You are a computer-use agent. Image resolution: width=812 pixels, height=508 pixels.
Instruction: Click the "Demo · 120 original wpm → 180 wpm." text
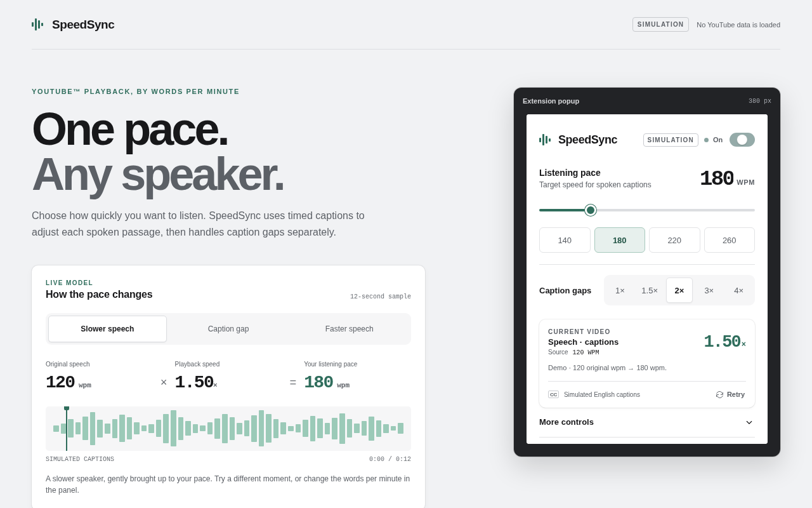[607, 368]
